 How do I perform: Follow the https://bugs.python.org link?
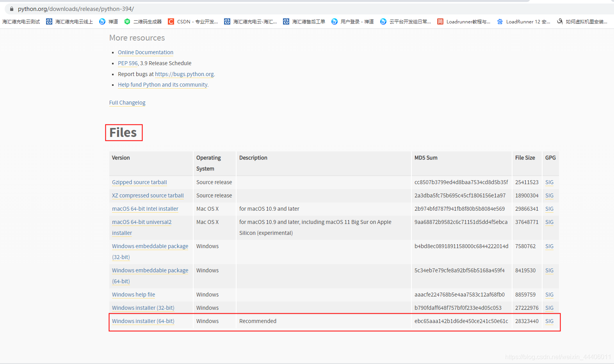click(x=184, y=74)
